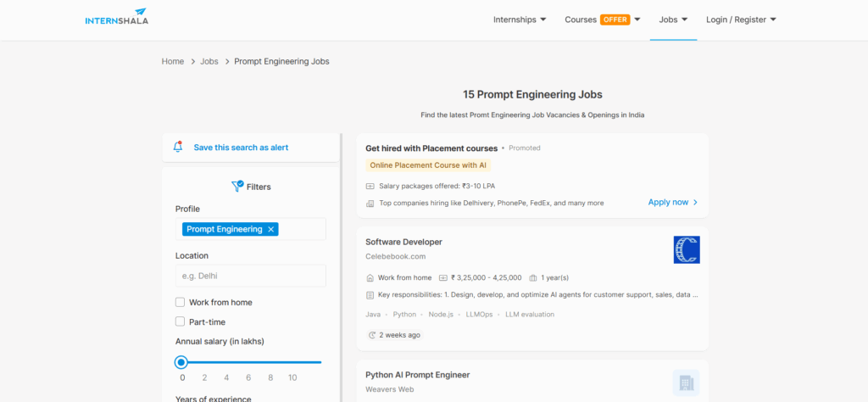This screenshot has height=402, width=868.
Task: Expand the Internships dropdown menu
Action: (x=520, y=20)
